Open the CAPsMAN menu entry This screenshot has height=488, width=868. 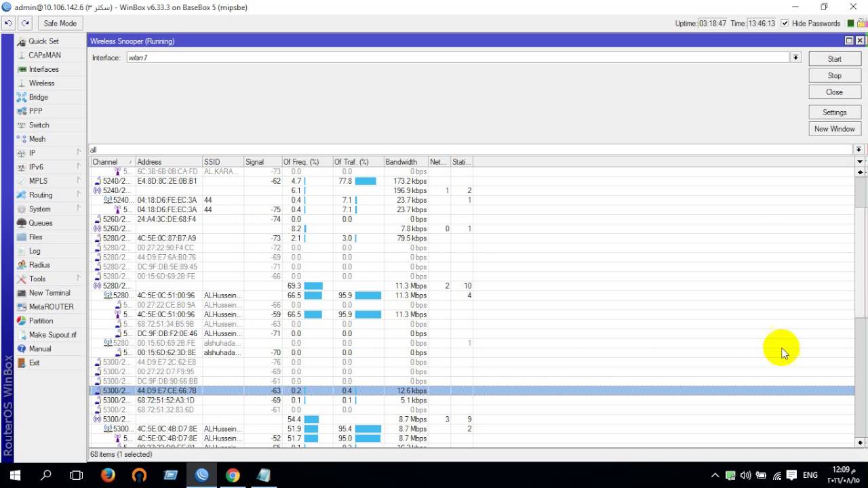pyautogui.click(x=45, y=55)
